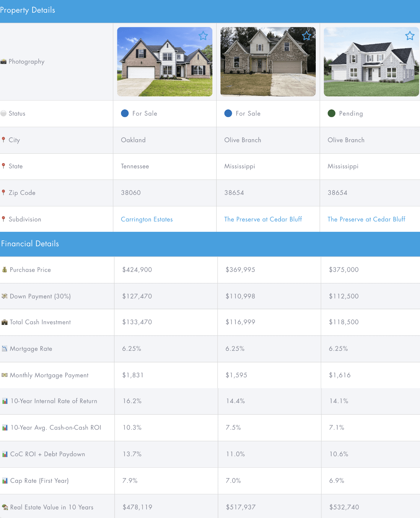Click the briefcase icon by Total Cash Investment
This screenshot has width=420, height=518.
point(4,322)
